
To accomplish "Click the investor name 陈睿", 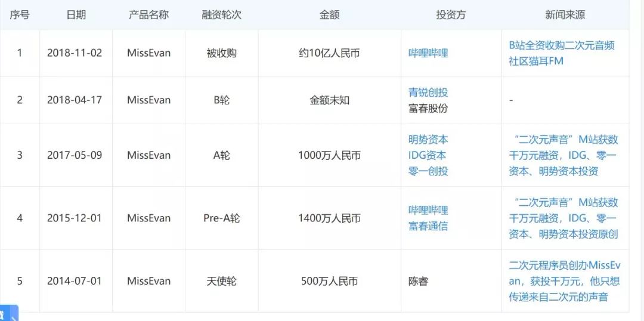I will [x=418, y=281].
